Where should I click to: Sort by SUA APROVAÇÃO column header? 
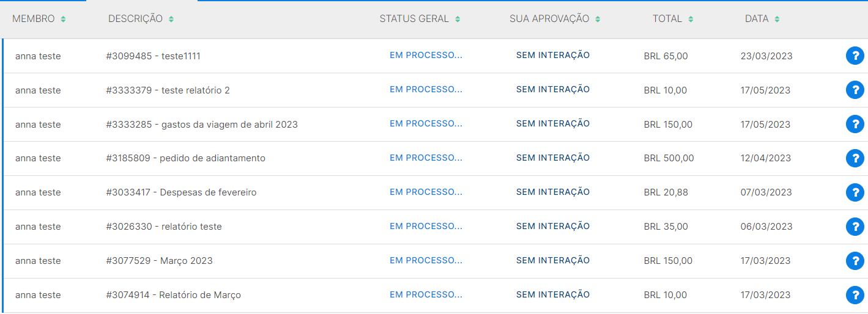pyautogui.click(x=555, y=19)
